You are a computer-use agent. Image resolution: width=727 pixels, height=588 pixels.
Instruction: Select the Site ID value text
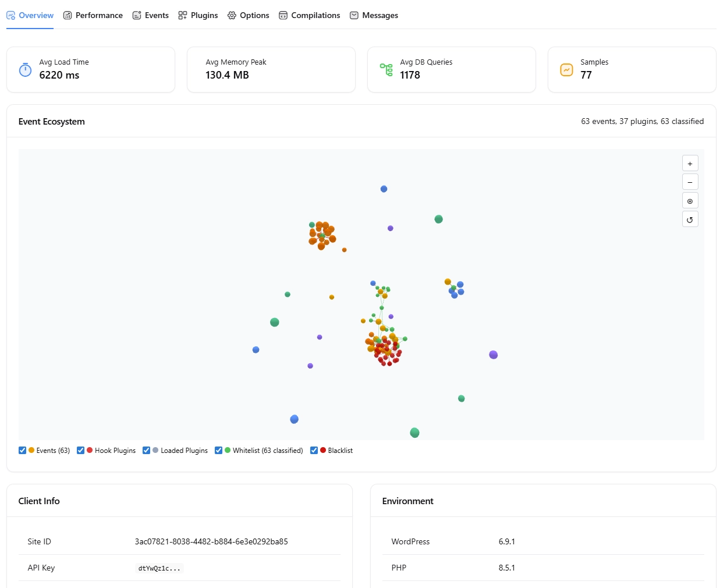211,541
